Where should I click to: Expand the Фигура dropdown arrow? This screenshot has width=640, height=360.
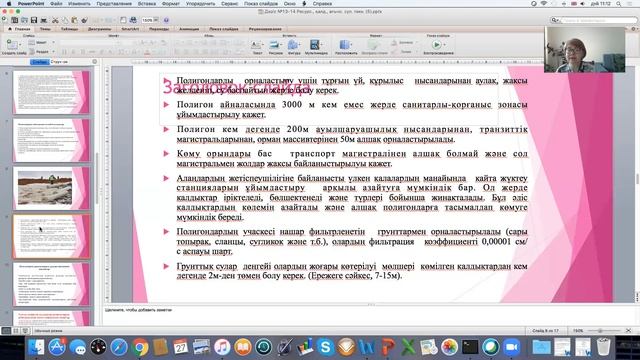click(300, 44)
